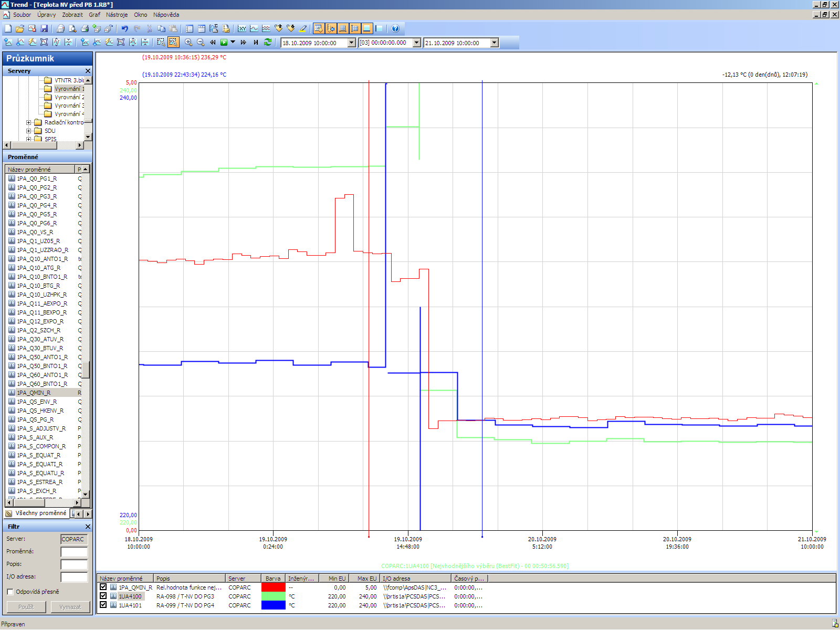This screenshot has height=630, width=840.
Task: Jump to the end of time range
Action: tap(256, 42)
